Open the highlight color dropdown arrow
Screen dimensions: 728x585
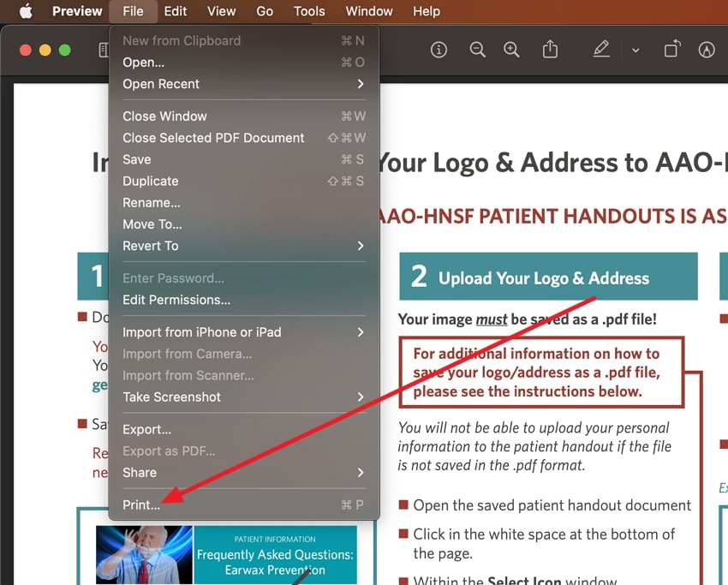(636, 50)
